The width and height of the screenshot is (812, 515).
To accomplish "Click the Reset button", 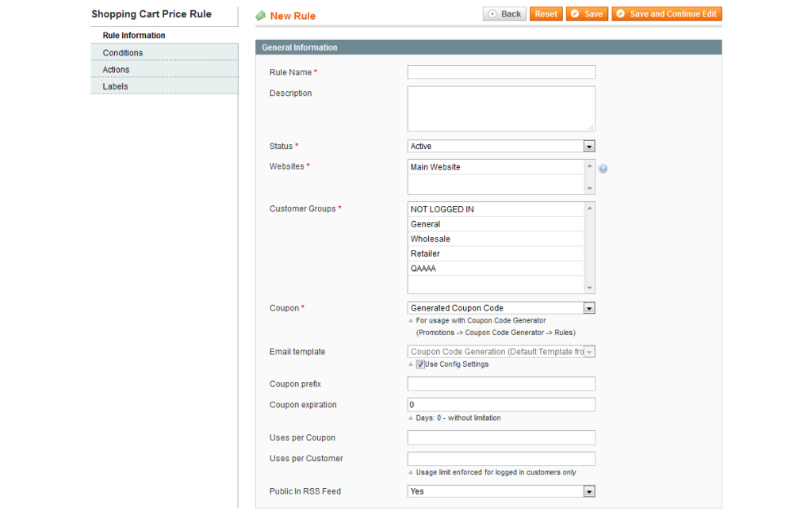I will click(x=546, y=14).
